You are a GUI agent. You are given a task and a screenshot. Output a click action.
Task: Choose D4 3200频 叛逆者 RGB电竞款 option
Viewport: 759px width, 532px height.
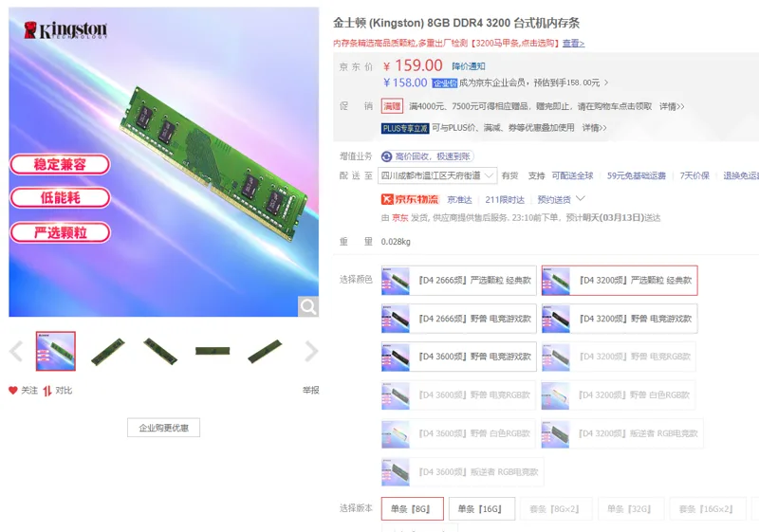tap(622, 433)
